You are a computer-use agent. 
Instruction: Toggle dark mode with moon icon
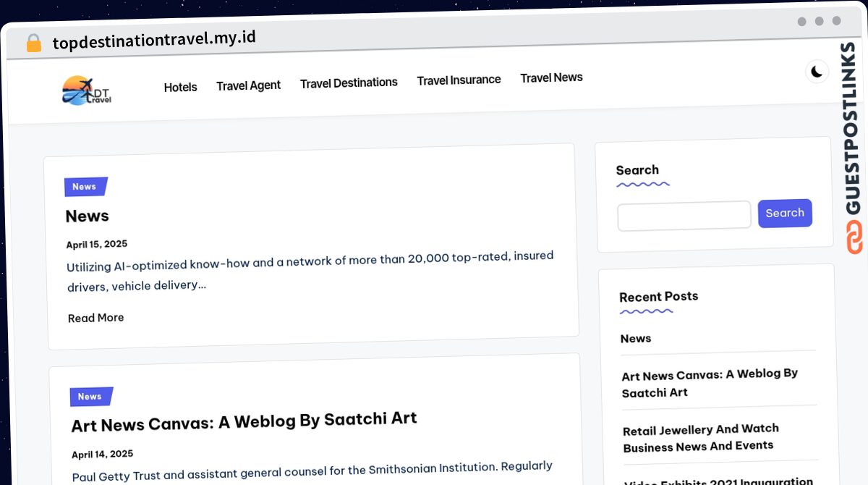pyautogui.click(x=817, y=72)
